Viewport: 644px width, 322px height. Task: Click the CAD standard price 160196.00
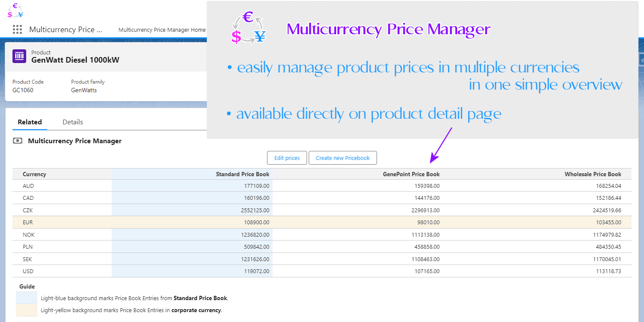(x=256, y=198)
